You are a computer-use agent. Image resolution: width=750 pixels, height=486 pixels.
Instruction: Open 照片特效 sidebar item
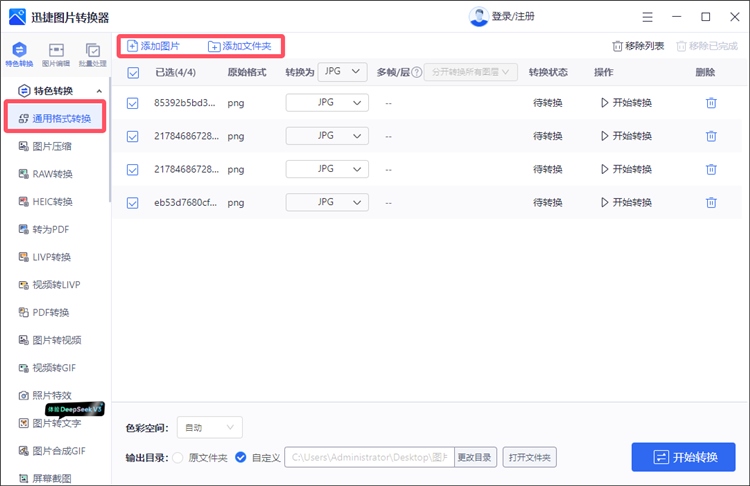pos(45,396)
